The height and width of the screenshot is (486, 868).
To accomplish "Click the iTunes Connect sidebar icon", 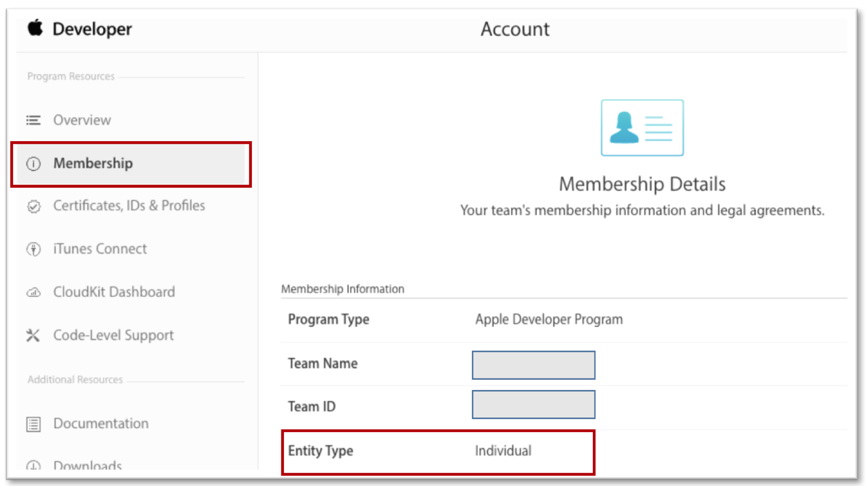I will [x=33, y=249].
